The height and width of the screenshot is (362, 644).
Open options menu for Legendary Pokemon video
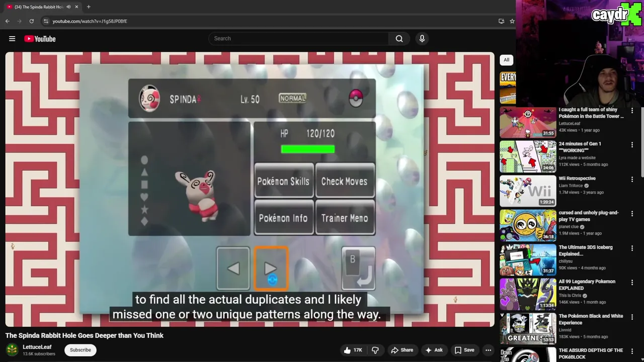[632, 283]
